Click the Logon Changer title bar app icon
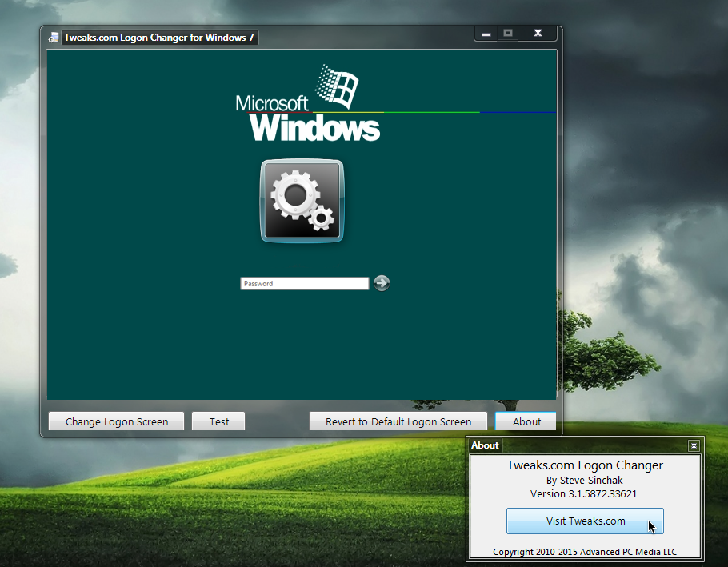The image size is (728, 567). click(x=54, y=38)
